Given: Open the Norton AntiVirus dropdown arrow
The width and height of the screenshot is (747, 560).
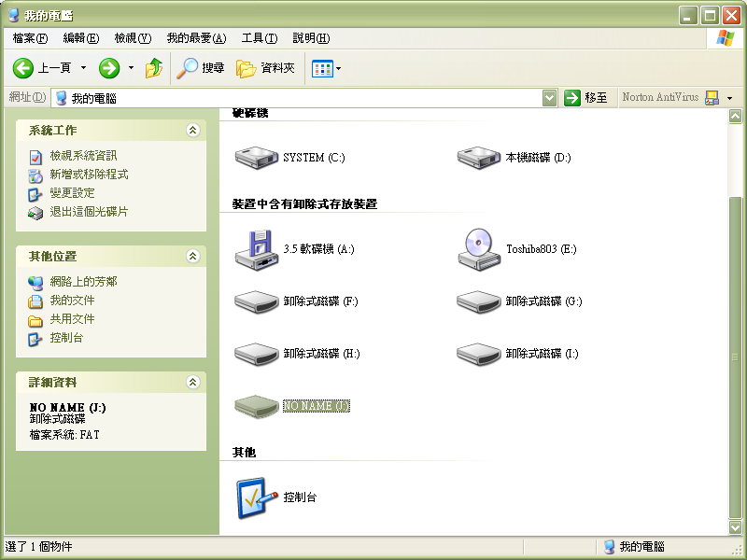Looking at the screenshot, I should click(730, 98).
